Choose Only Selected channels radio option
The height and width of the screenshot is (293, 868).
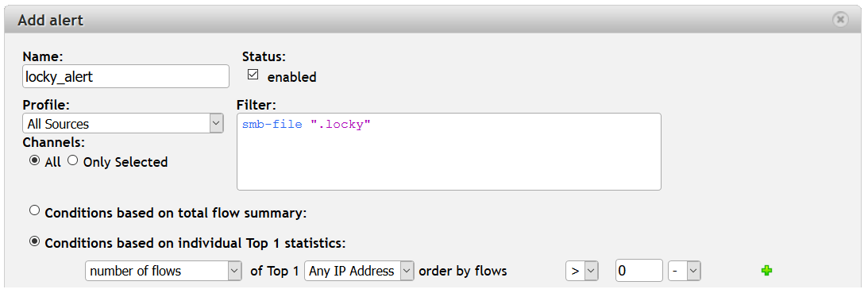pos(72,160)
